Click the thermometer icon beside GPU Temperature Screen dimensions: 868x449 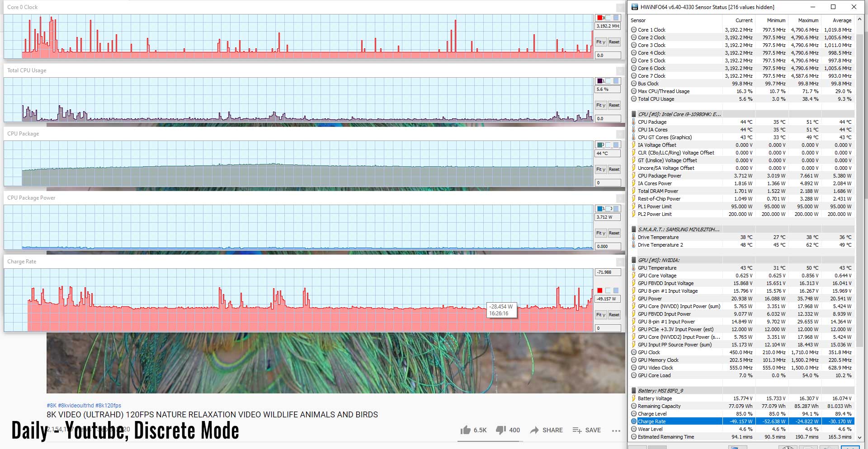pos(634,268)
